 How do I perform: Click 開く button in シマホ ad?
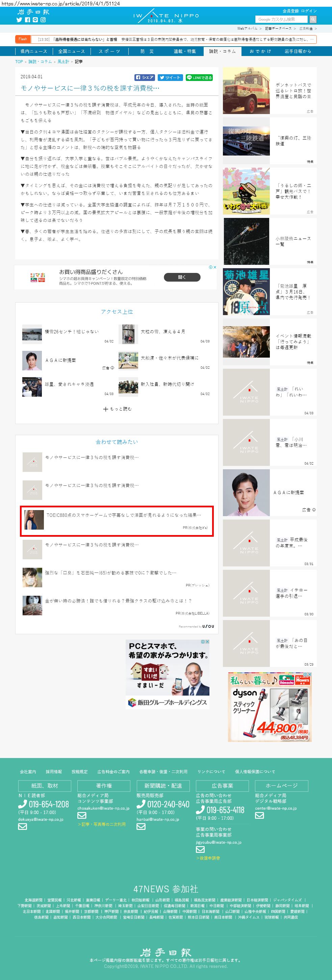182,277
